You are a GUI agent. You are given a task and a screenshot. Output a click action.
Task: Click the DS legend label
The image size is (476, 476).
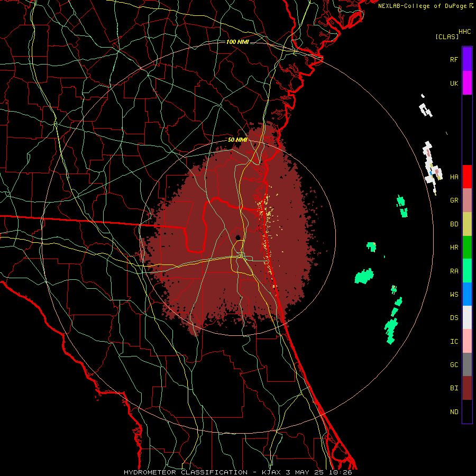(454, 318)
